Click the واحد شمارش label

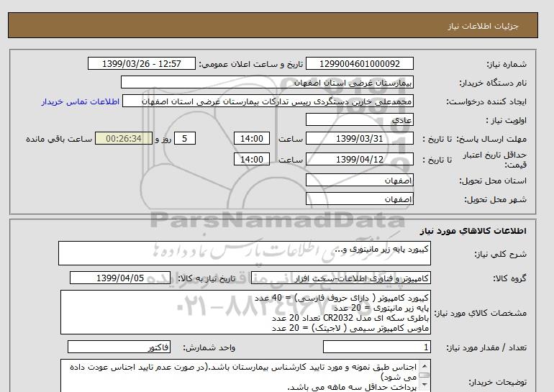[209, 348]
